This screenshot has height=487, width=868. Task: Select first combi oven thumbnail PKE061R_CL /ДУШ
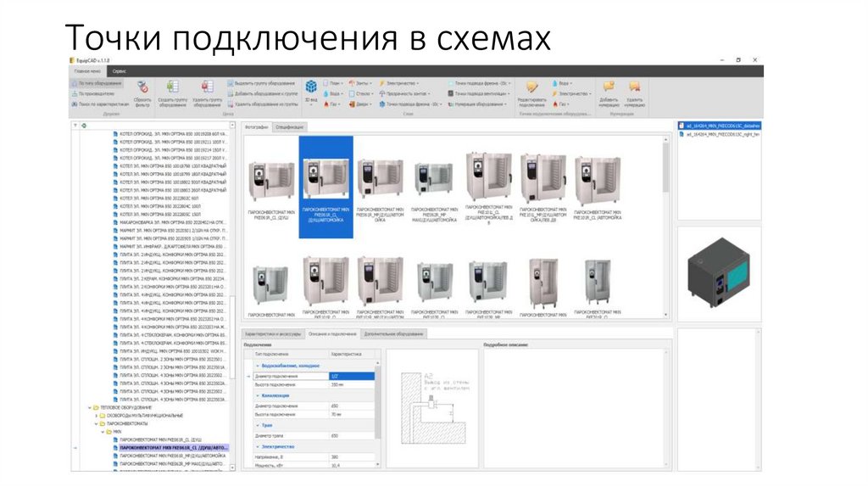(271, 188)
